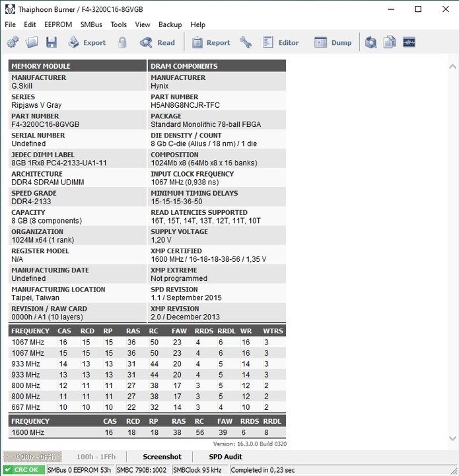Select the 100h - 1FFh address range tab
The image size is (459, 476).
(x=96, y=457)
